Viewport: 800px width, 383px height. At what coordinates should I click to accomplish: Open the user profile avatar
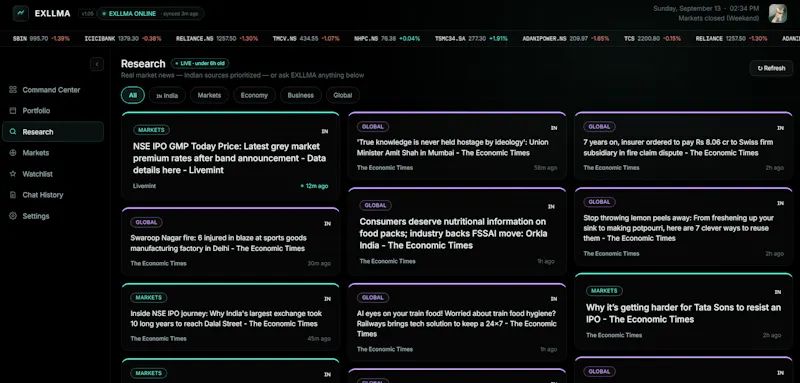pyautogui.click(x=778, y=13)
